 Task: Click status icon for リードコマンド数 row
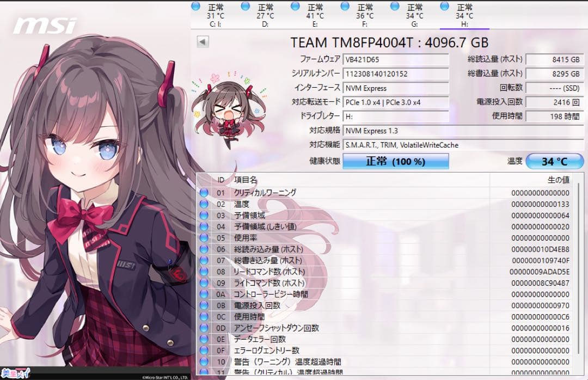(204, 271)
